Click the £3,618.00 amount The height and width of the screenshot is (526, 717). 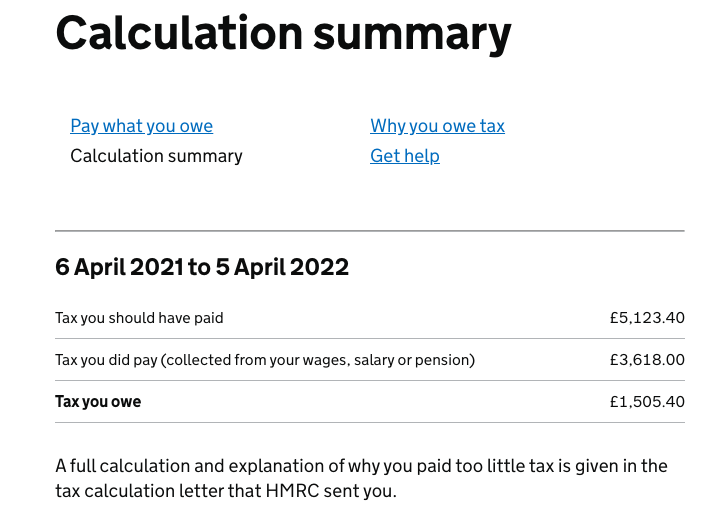[x=647, y=360]
